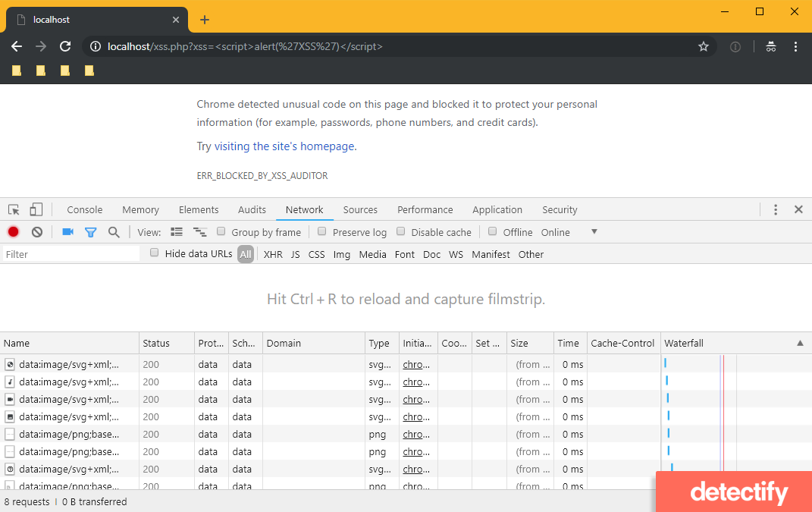812x512 pixels.
Task: Open the fourth bookmark folder
Action: click(89, 71)
